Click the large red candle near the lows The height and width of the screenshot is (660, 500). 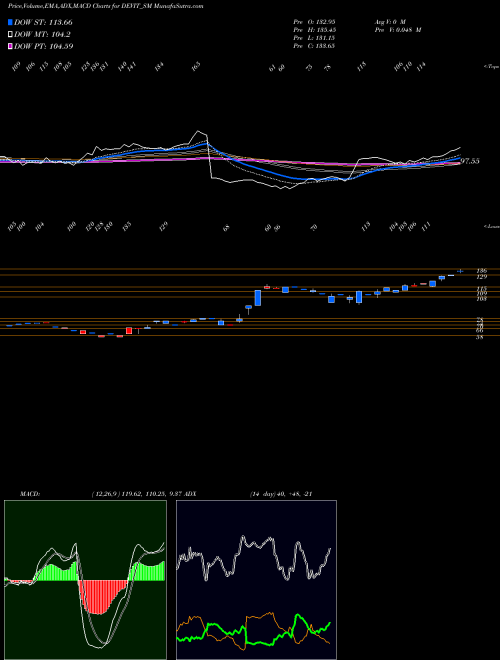coord(129,330)
